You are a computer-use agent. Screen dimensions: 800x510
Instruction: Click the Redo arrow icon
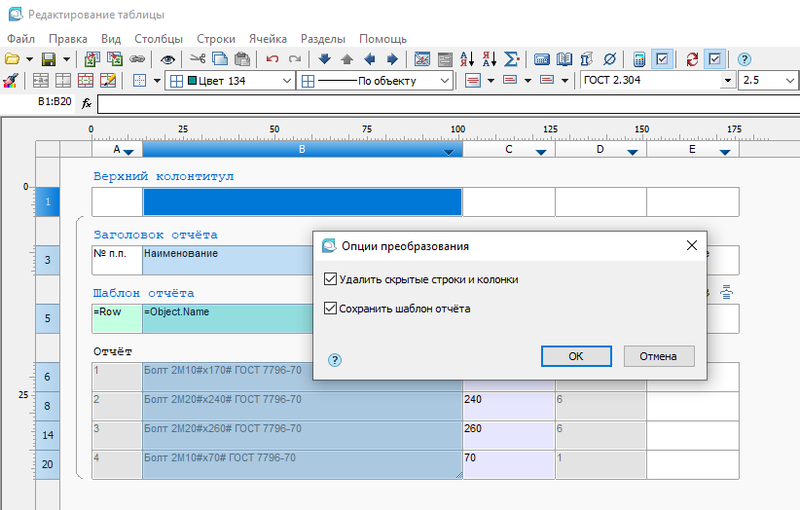click(x=294, y=59)
